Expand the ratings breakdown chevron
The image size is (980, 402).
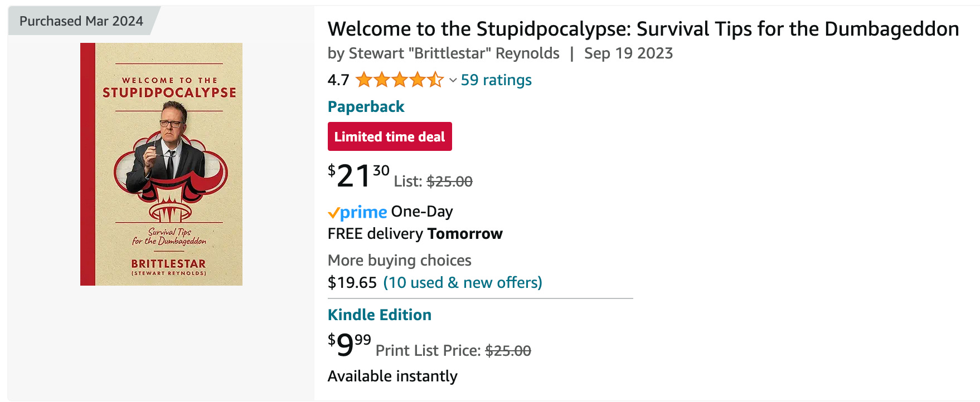coord(453,81)
